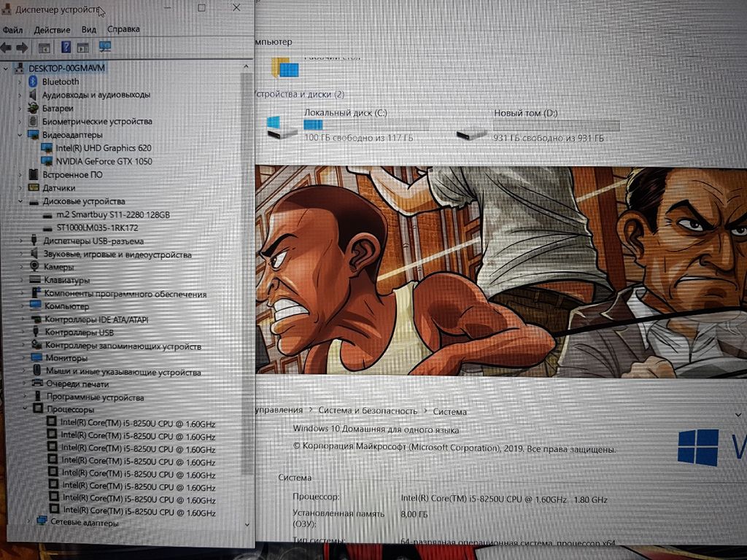Collapse the Видеоадаптеры category
This screenshot has width=747, height=560.
(x=20, y=135)
